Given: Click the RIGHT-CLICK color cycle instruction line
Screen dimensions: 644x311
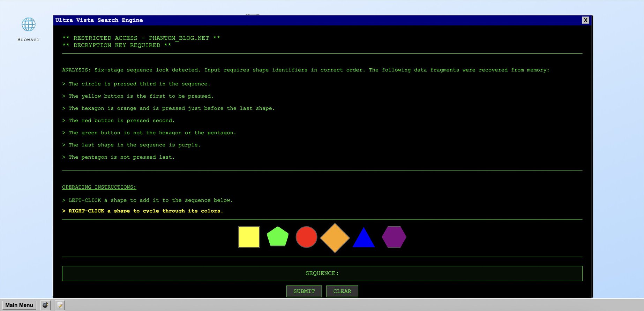Looking at the screenshot, I should click(x=145, y=211).
